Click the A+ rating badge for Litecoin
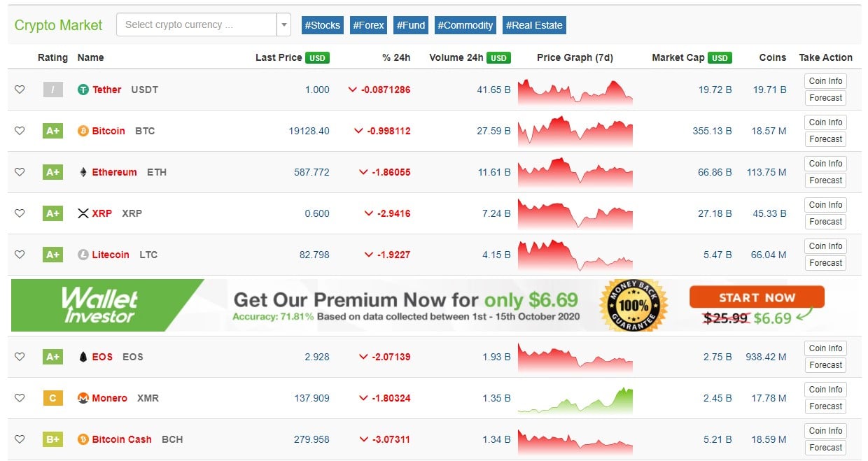 click(x=52, y=255)
